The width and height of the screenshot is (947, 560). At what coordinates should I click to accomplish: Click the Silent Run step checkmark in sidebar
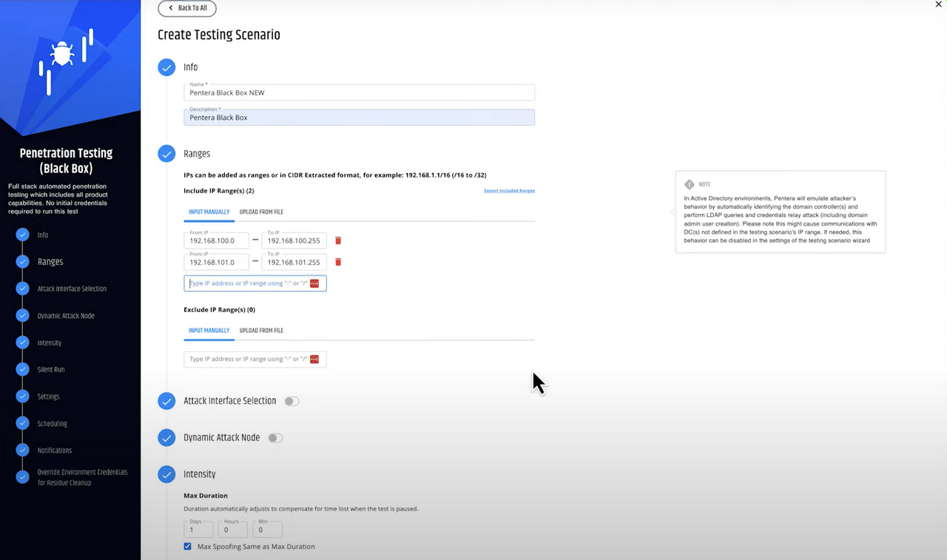pyautogui.click(x=21, y=369)
